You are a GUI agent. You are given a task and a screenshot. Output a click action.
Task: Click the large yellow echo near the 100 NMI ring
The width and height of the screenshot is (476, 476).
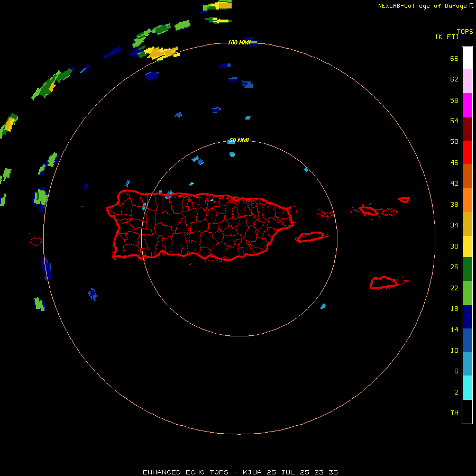[161, 53]
